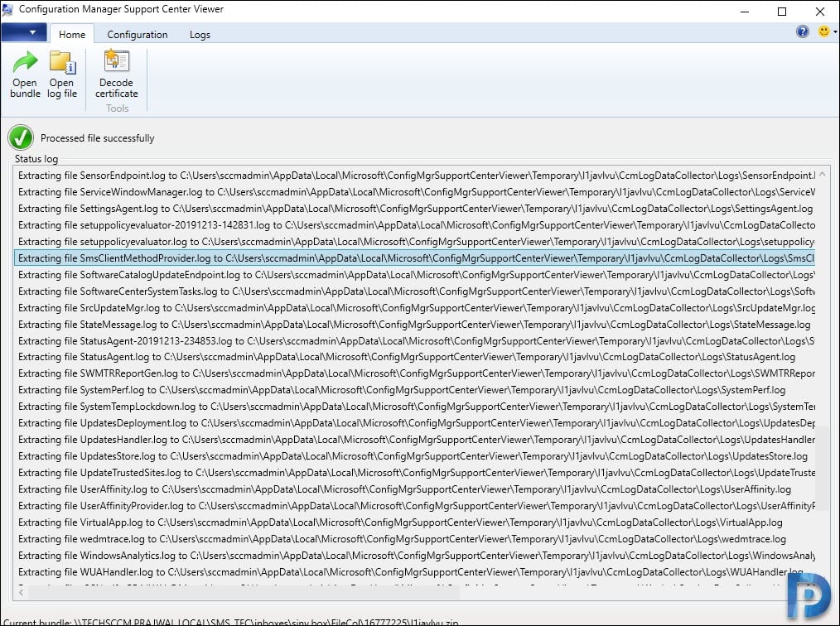The width and height of the screenshot is (840, 626).
Task: Open the Logs tab
Action: [200, 34]
